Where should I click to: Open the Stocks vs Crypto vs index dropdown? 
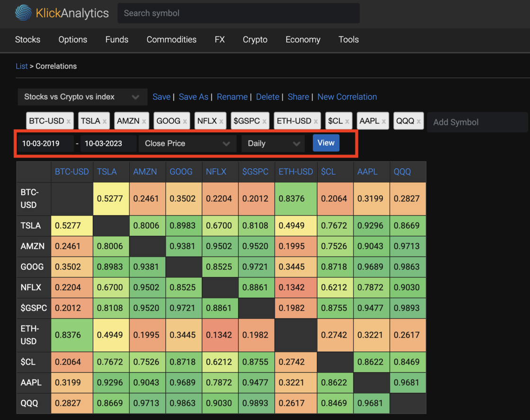coord(82,97)
